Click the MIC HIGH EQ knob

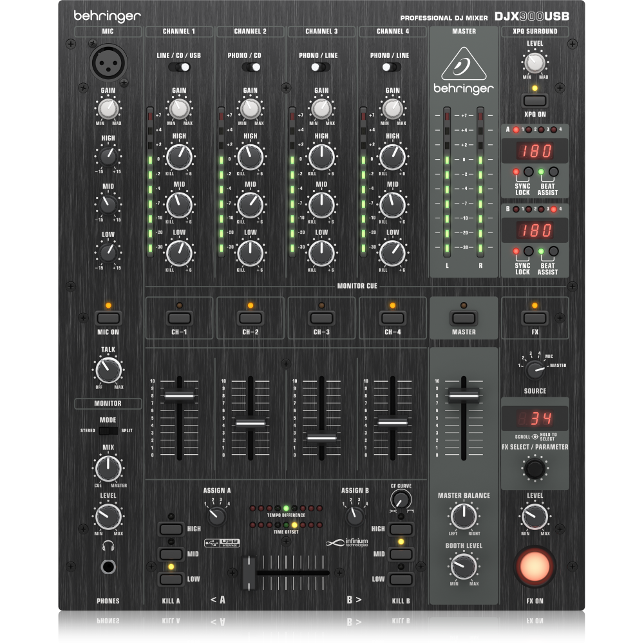108,156
